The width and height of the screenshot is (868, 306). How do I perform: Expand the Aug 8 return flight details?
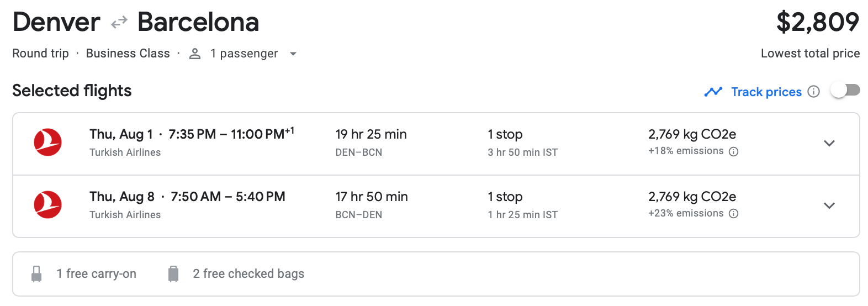829,206
